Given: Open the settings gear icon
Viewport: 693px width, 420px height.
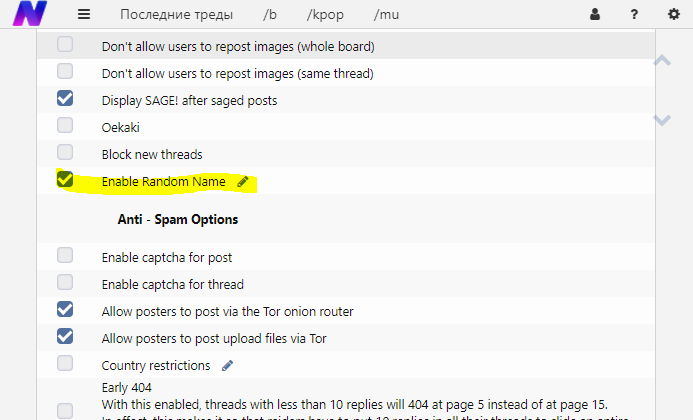Looking at the screenshot, I should 673,15.
